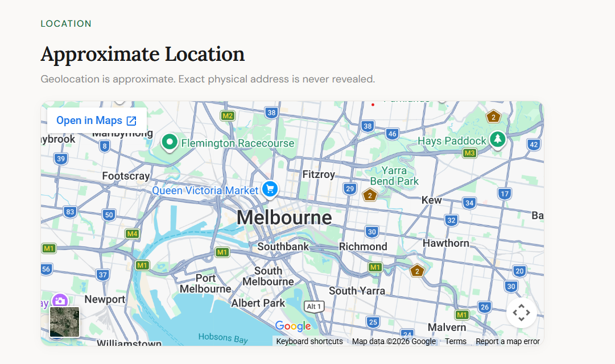Screen dimensions: 615x364
Task: Open the map in Google Maps
Action: (x=97, y=121)
